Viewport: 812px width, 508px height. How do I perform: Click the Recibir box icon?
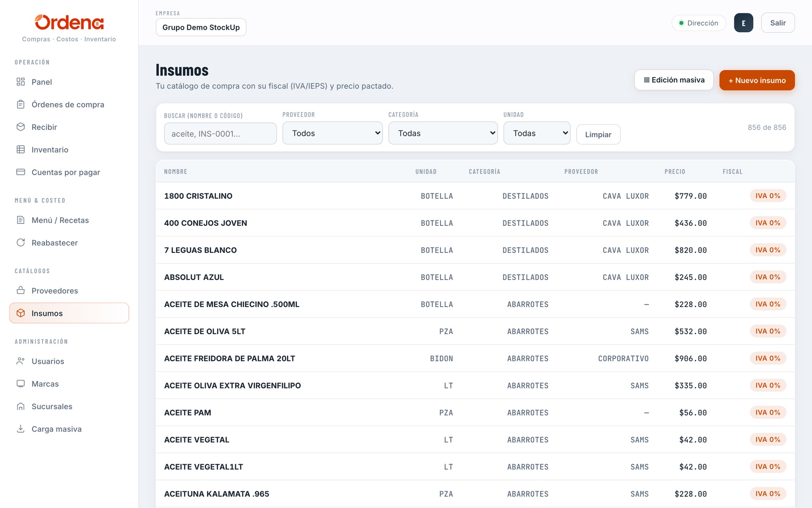point(21,127)
